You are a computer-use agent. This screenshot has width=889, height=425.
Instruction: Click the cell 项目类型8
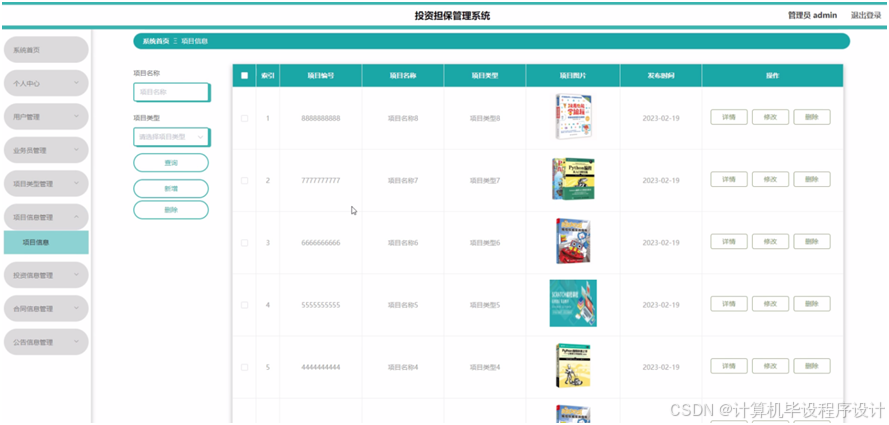click(x=485, y=118)
